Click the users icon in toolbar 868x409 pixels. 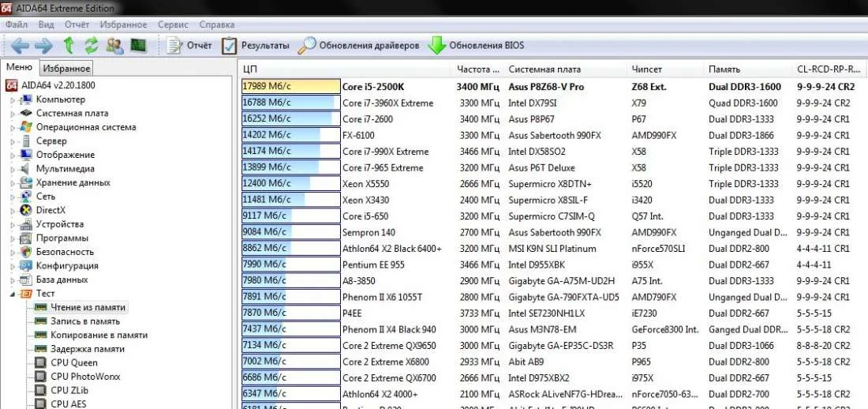pyautogui.click(x=114, y=45)
